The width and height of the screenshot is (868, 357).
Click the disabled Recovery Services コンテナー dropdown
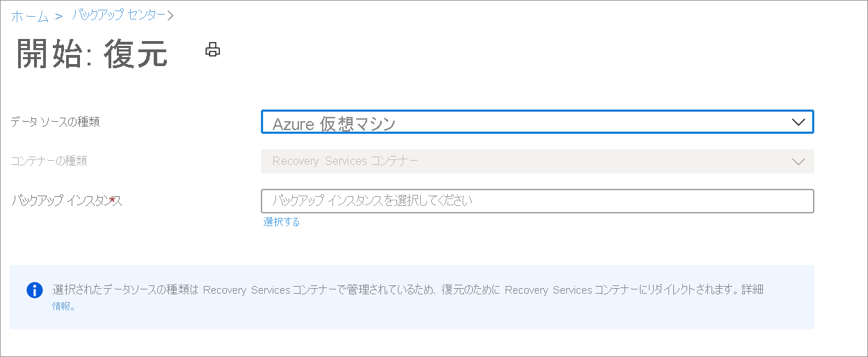[x=537, y=161]
